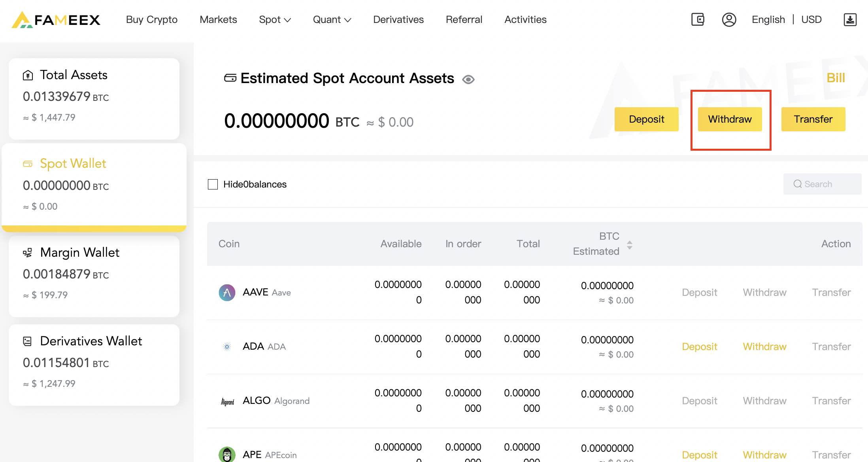Open Activities page
This screenshot has width=868, height=462.
click(x=525, y=19)
